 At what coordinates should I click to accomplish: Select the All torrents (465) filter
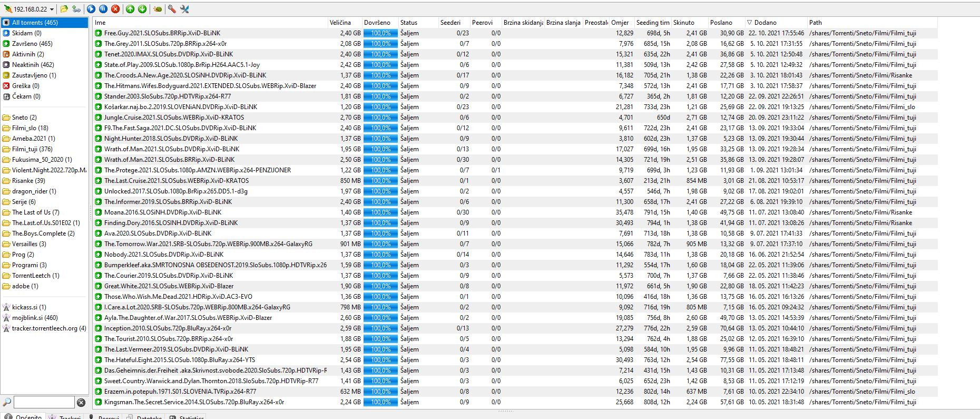coord(45,23)
